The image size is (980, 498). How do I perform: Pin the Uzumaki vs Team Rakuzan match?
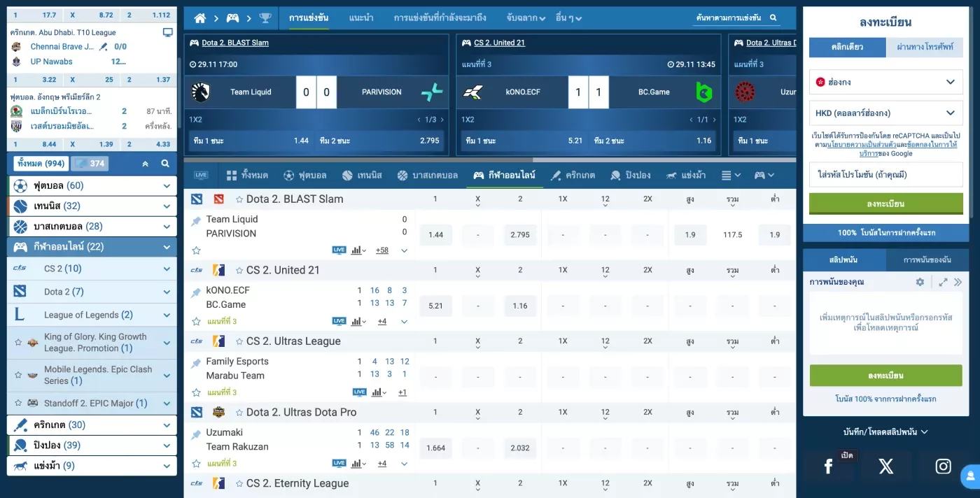click(196, 435)
